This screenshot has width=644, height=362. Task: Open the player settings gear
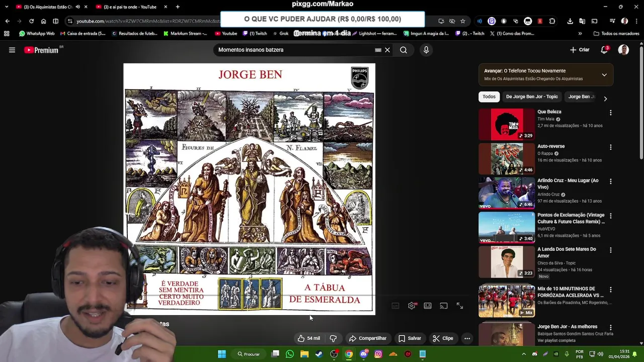[412, 306]
